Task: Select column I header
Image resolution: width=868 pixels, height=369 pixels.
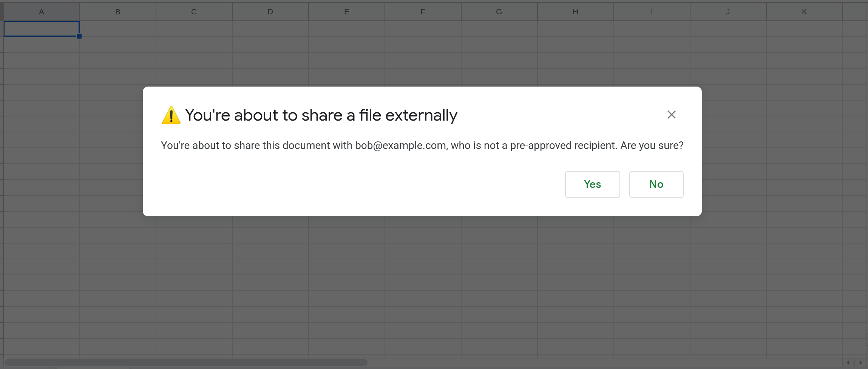Action: click(x=652, y=12)
